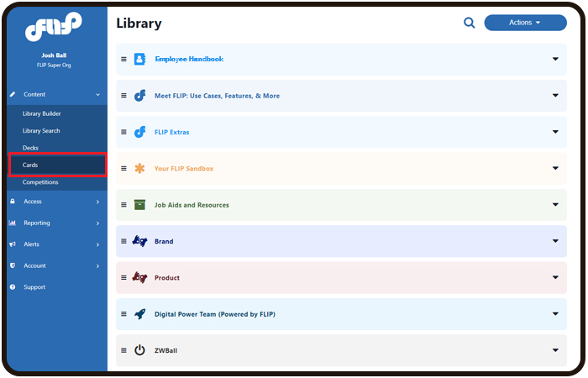588x378 pixels.
Task: Grab the drag handle for Job Aids and Resources
Action: pyautogui.click(x=123, y=205)
